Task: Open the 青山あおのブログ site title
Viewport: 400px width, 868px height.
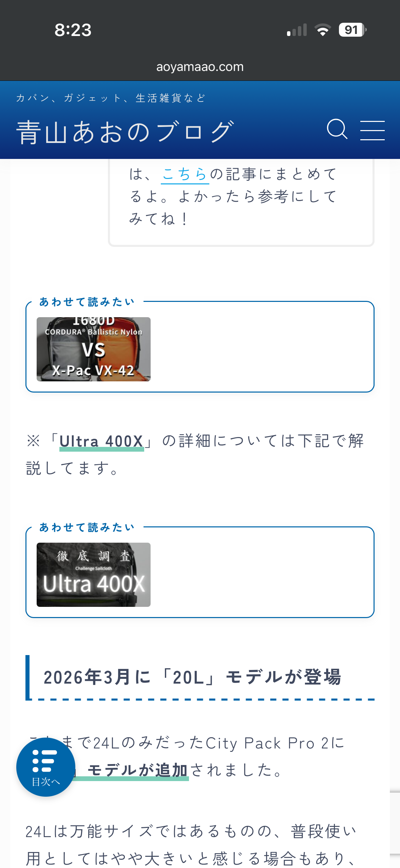Action: click(126, 132)
